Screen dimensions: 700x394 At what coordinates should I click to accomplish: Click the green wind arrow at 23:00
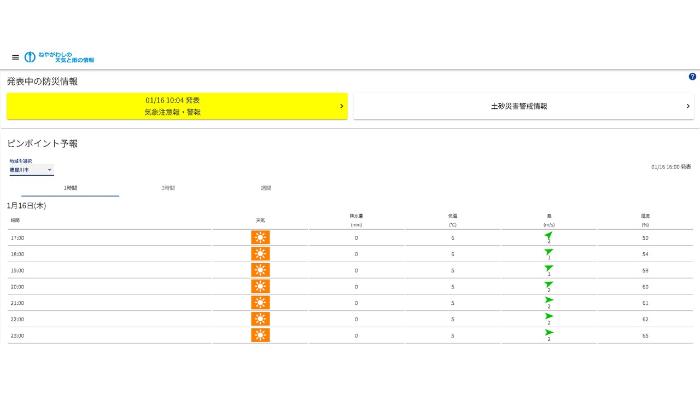(x=549, y=332)
